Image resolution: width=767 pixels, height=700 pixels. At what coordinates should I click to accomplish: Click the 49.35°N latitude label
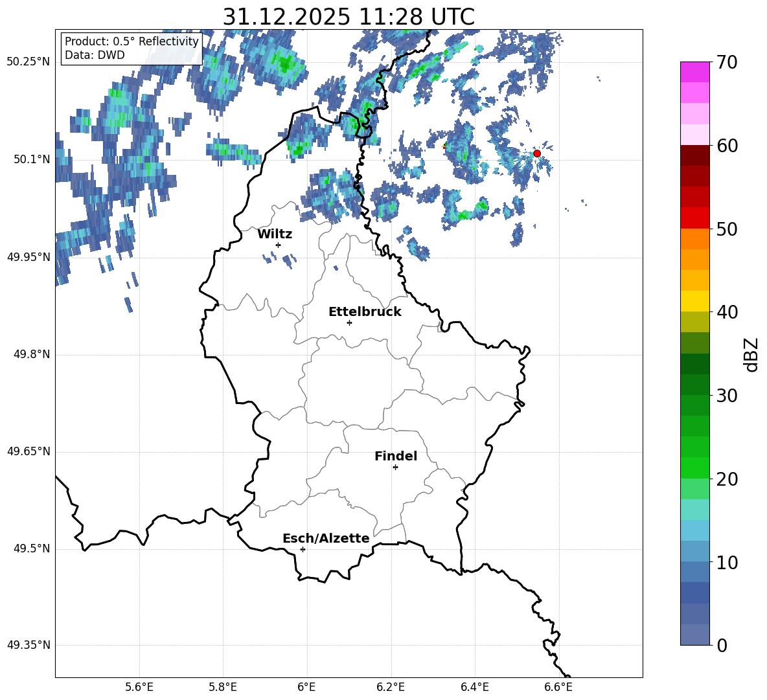29,645
